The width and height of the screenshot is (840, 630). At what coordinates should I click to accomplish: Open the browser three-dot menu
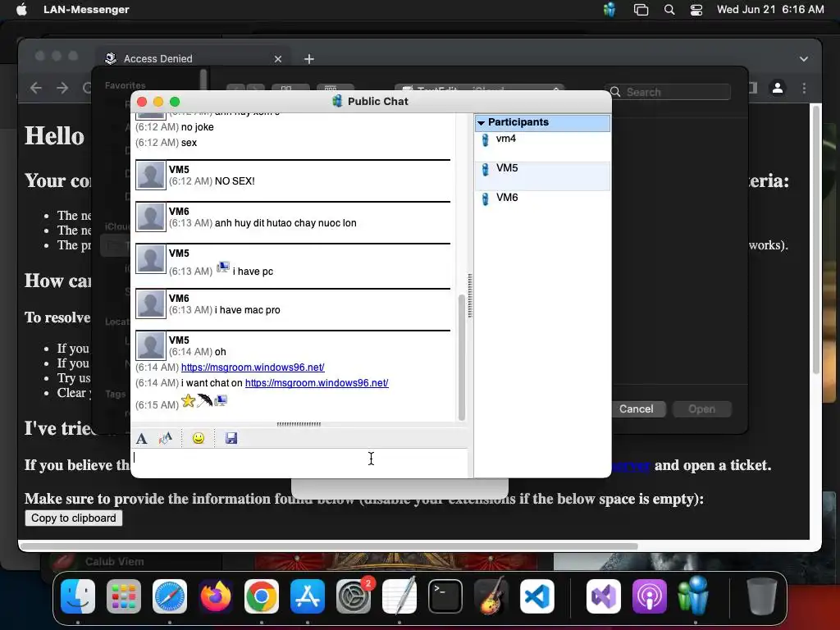[804, 88]
